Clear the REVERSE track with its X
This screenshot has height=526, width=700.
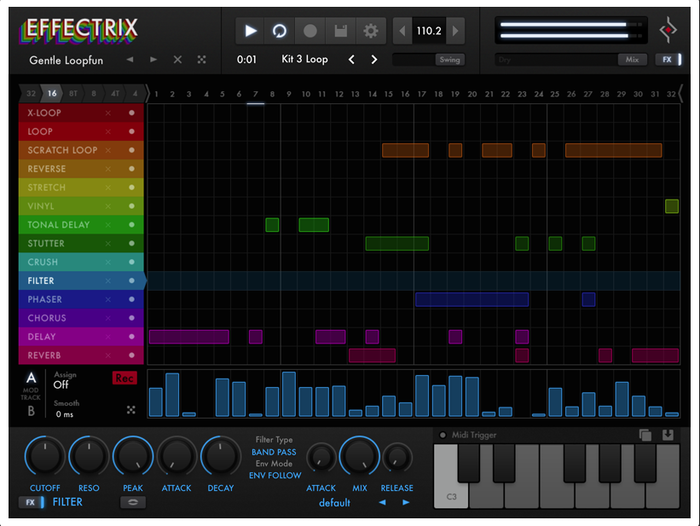[x=108, y=169]
